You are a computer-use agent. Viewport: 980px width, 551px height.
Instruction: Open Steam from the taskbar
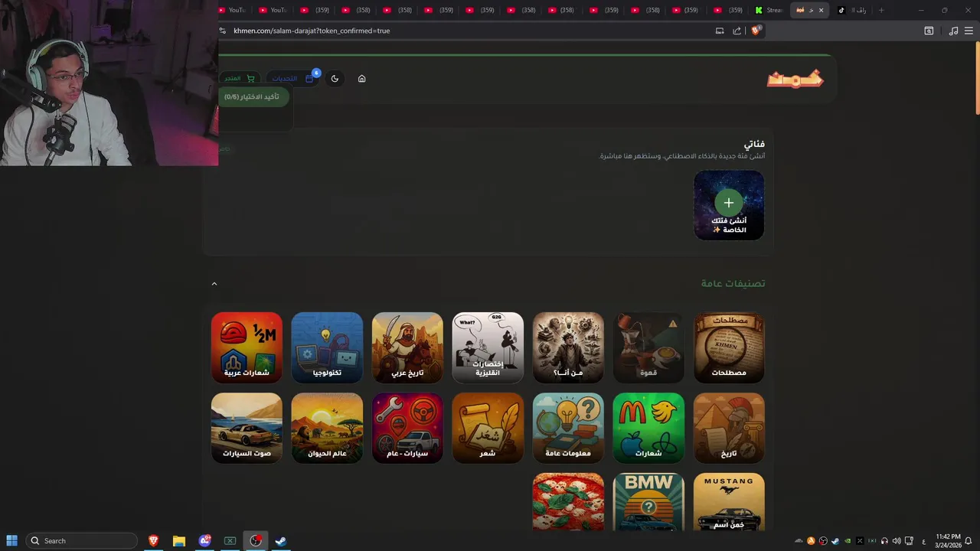[281, 540]
